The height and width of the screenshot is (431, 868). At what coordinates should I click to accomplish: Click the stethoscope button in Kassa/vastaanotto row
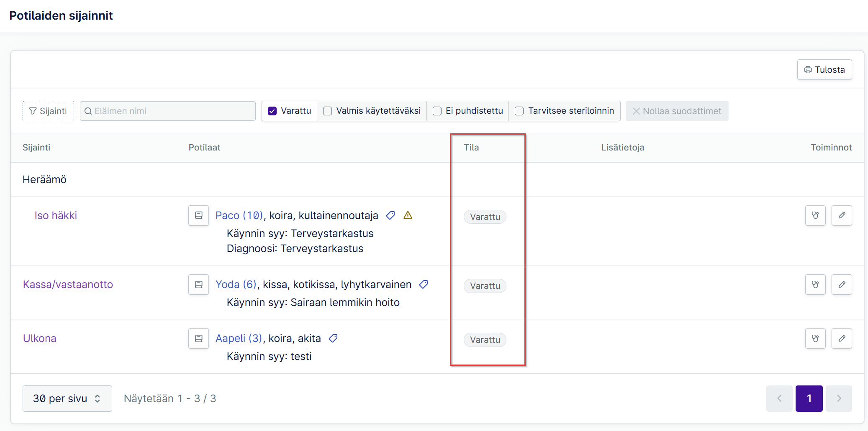point(815,284)
